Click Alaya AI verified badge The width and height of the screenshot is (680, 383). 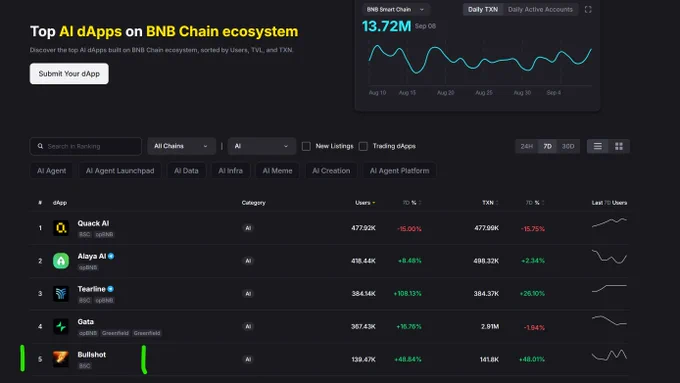point(111,256)
